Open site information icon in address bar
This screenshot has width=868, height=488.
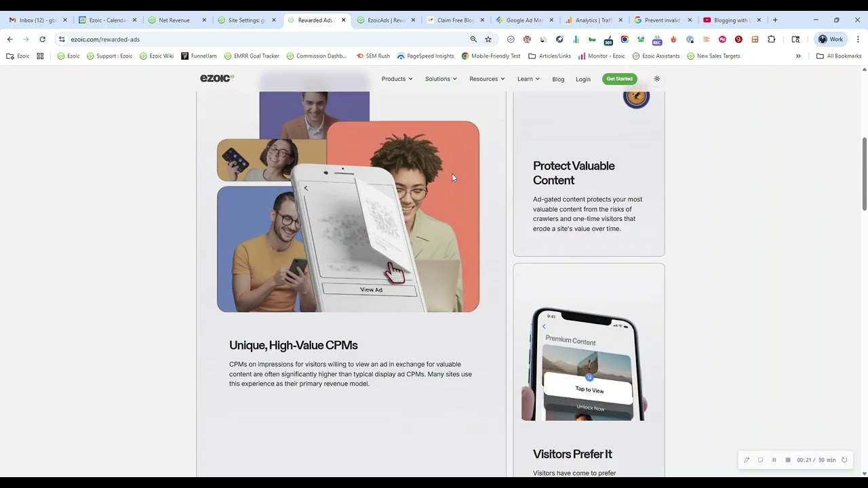click(x=62, y=39)
